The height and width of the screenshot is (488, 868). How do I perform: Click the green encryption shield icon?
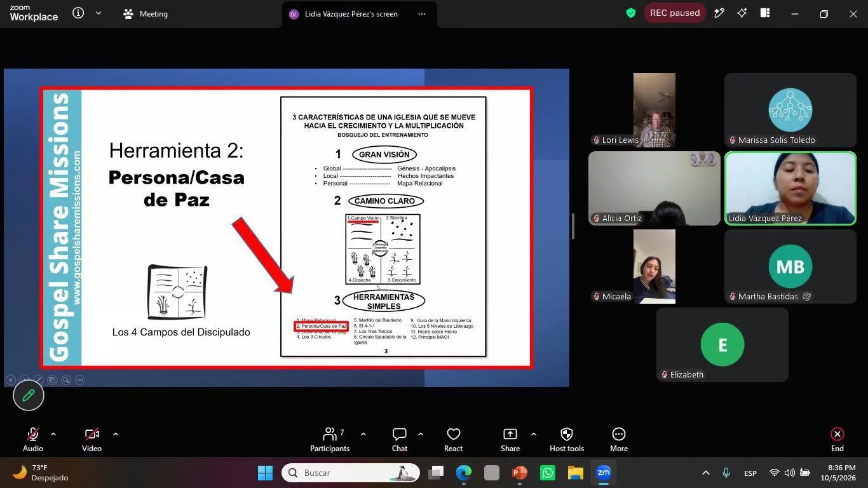[631, 13]
